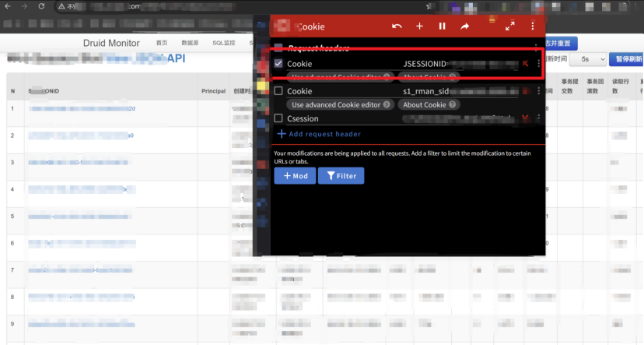
Task: Click About Cookie under s1_rman_sid row
Action: (429, 105)
